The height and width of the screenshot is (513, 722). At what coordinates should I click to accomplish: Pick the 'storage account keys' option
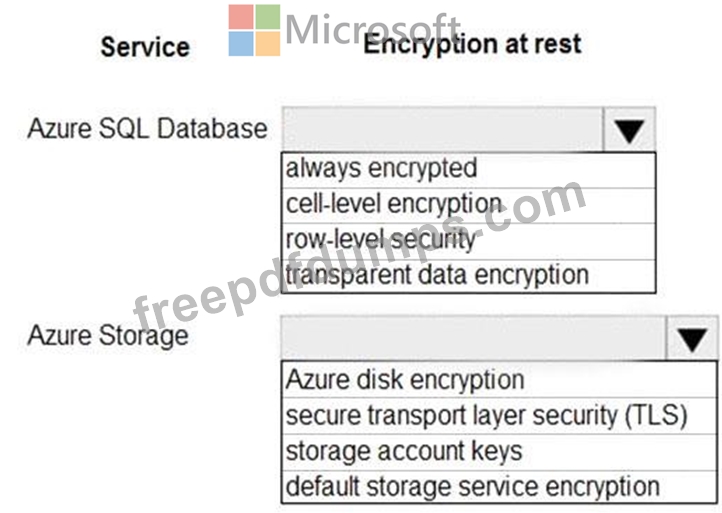click(500, 452)
